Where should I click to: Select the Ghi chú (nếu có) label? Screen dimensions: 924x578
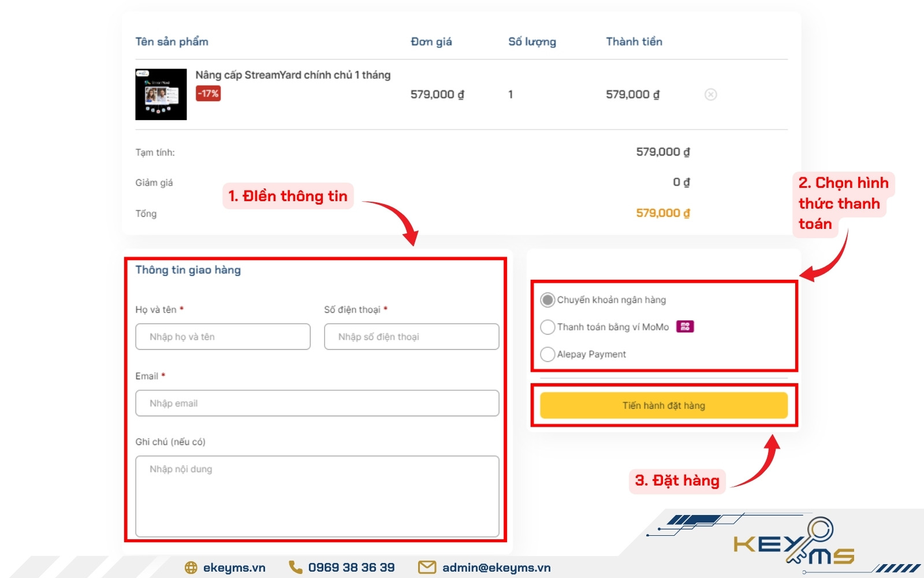[x=170, y=442]
